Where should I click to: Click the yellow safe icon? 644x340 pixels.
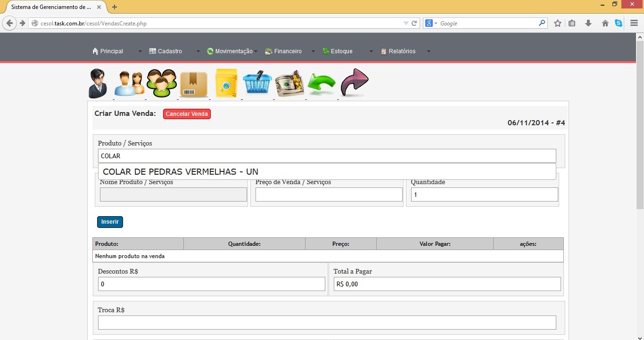tap(226, 84)
